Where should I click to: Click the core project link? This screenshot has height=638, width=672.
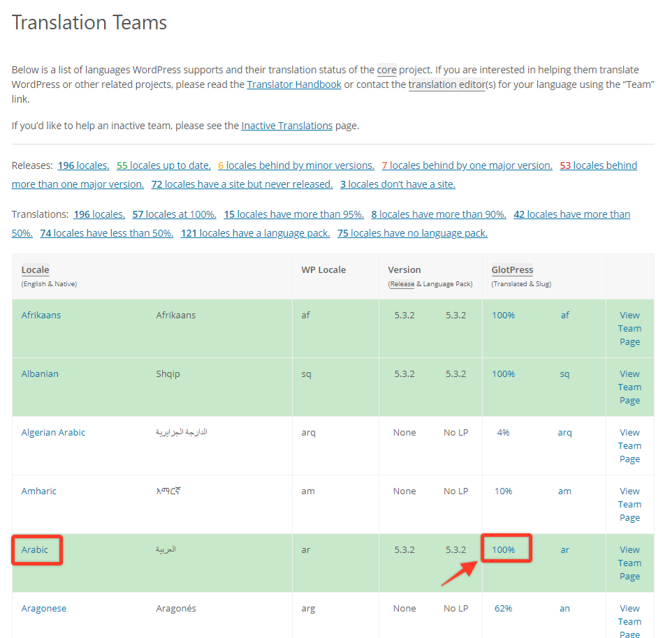click(x=386, y=70)
